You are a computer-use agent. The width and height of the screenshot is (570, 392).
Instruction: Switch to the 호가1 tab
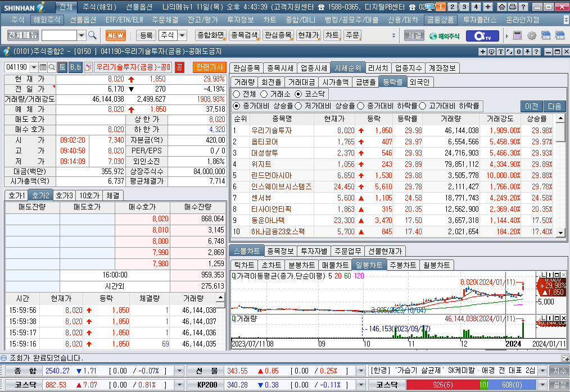pyautogui.click(x=17, y=195)
